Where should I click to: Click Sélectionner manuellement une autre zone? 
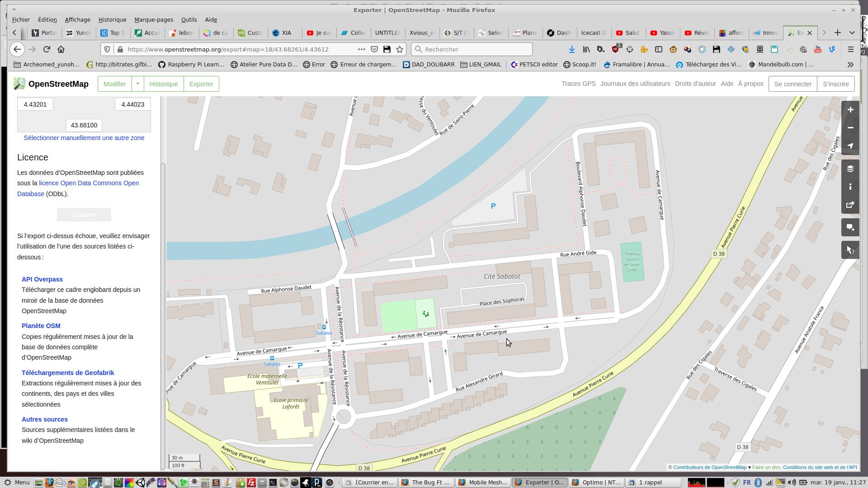pyautogui.click(x=84, y=138)
